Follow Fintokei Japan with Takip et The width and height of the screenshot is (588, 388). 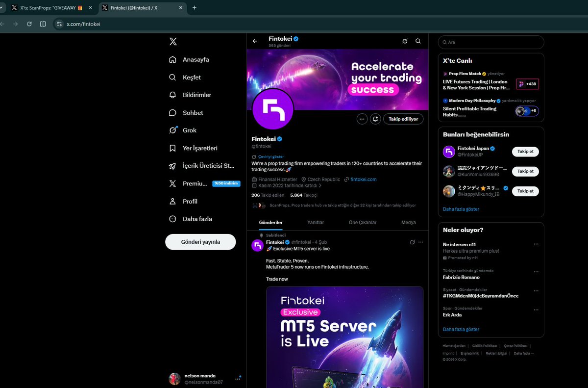(525, 152)
